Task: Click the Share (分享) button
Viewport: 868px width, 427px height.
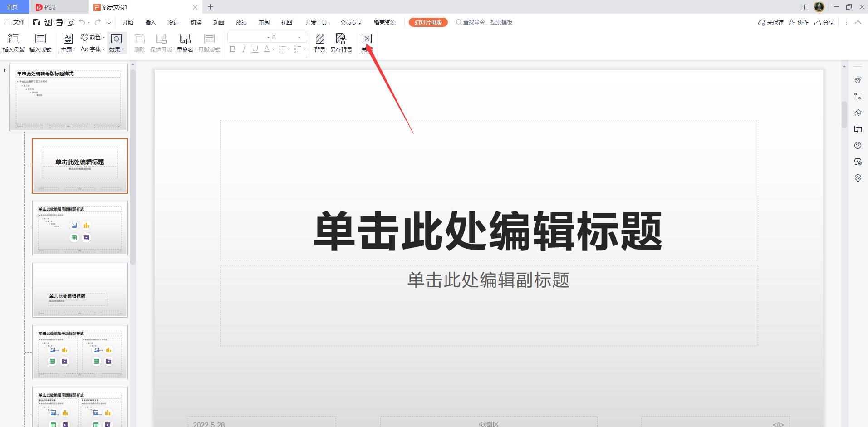Action: pyautogui.click(x=824, y=22)
